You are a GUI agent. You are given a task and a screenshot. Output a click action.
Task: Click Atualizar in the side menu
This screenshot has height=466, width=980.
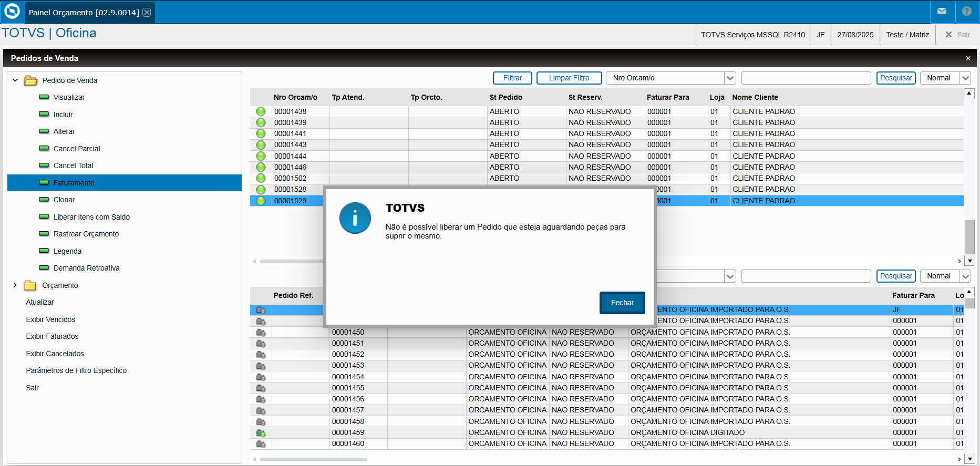(40, 302)
